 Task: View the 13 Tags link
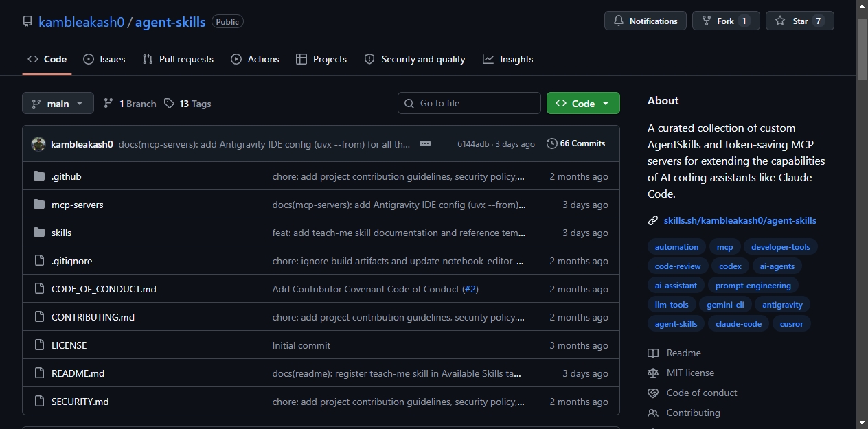[x=187, y=104]
